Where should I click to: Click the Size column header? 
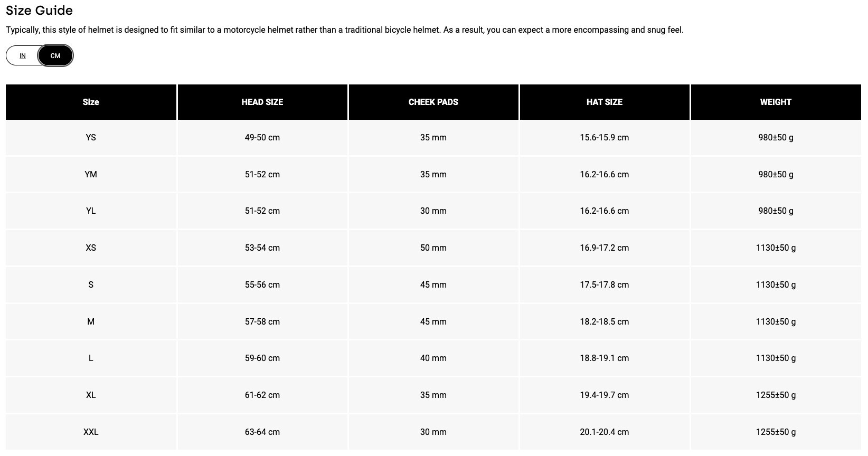click(x=91, y=102)
